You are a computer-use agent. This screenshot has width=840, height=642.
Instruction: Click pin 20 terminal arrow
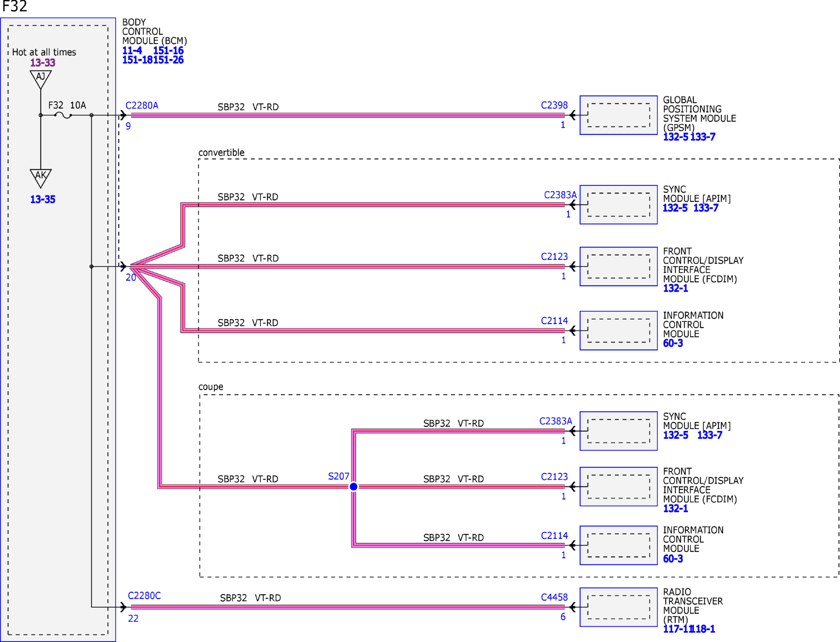pos(123,266)
